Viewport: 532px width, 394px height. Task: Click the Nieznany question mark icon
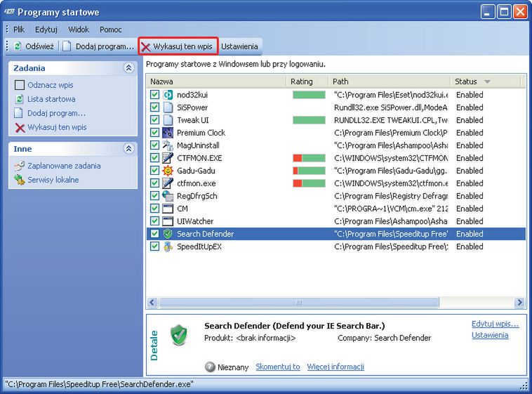[x=210, y=367]
